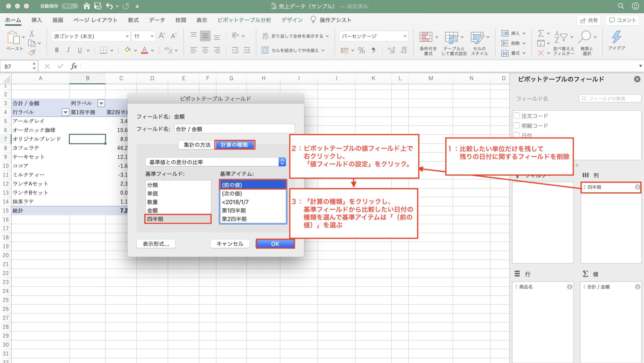The image size is (644, 363).
Task: Select the 計算の種類 tab in dialog
Action: [x=234, y=145]
